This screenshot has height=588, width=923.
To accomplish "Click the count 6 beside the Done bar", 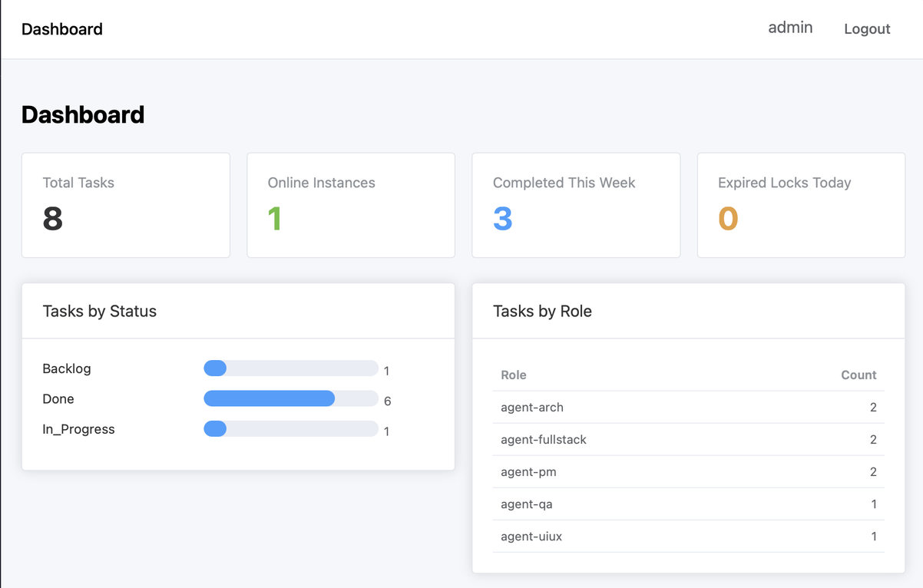I will pyautogui.click(x=388, y=401).
